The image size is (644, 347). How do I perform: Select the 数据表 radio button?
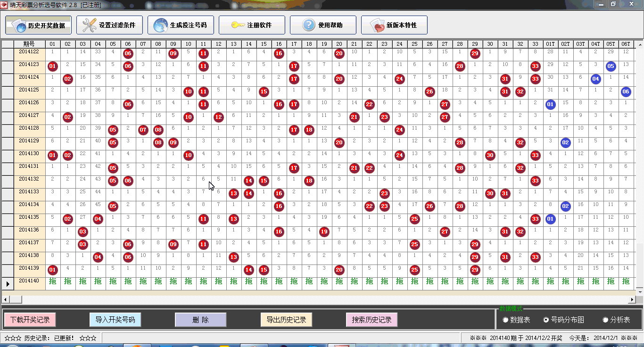[x=505, y=320]
